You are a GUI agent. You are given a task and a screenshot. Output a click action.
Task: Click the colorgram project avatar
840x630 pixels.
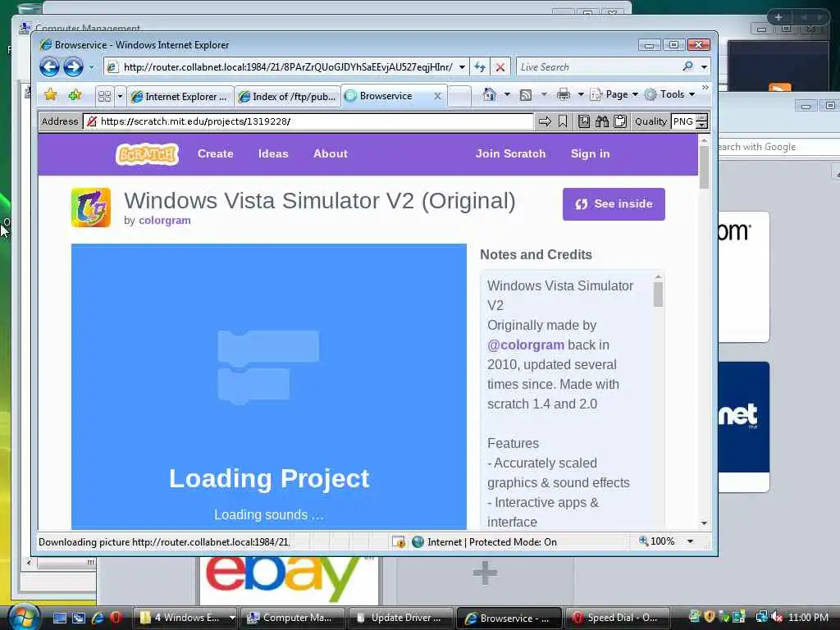pos(91,208)
